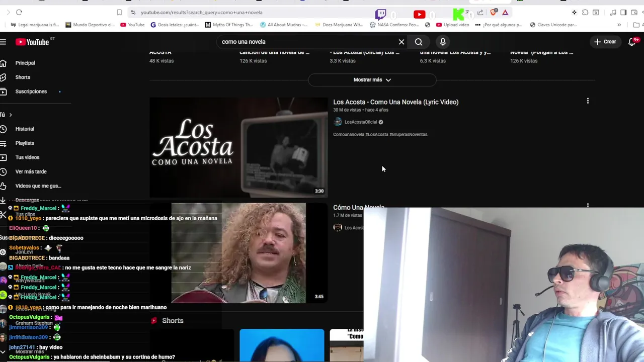Screen dimensions: 644x362
Task: Open the Los Acosta Lyric Video thumbnail
Action: click(x=238, y=147)
